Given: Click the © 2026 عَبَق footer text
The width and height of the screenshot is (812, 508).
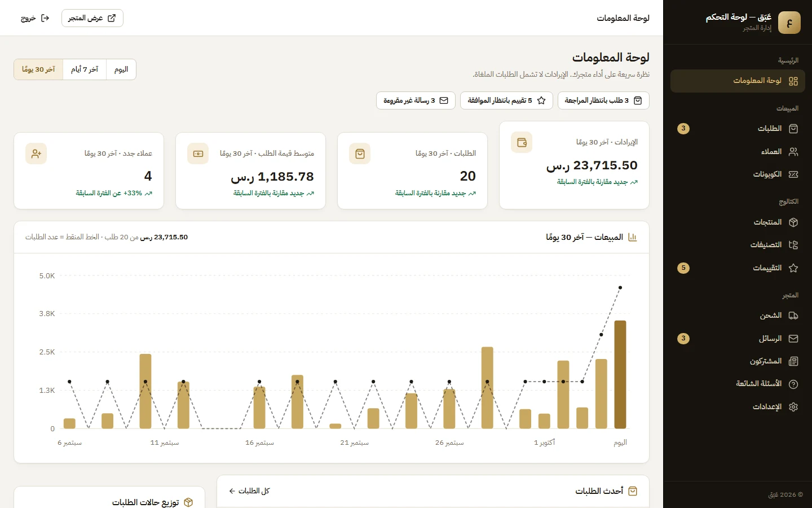Looking at the screenshot, I should [785, 495].
